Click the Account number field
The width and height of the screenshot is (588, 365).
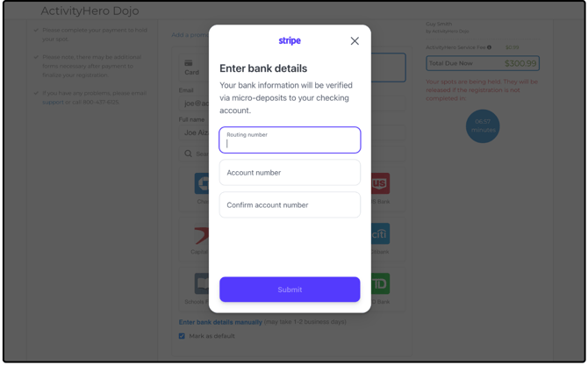click(x=290, y=172)
